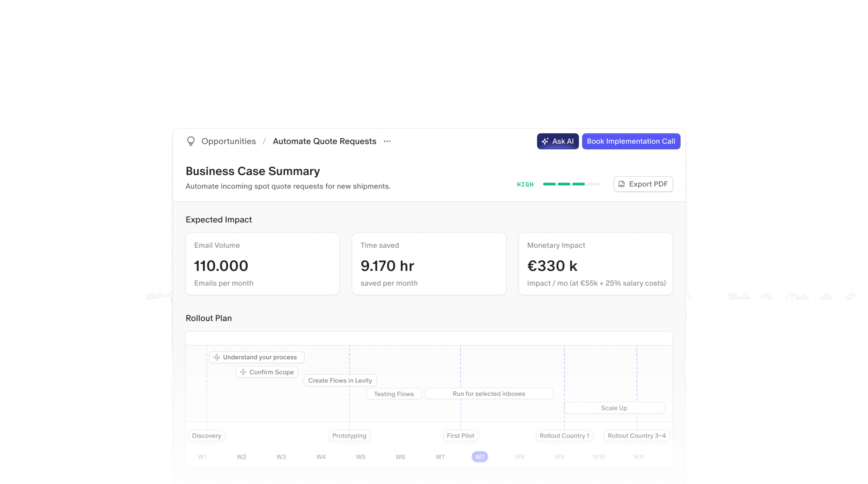Click the 9.170 hr value
Image resolution: width=868 pixels, height=484 pixels.
click(x=387, y=266)
